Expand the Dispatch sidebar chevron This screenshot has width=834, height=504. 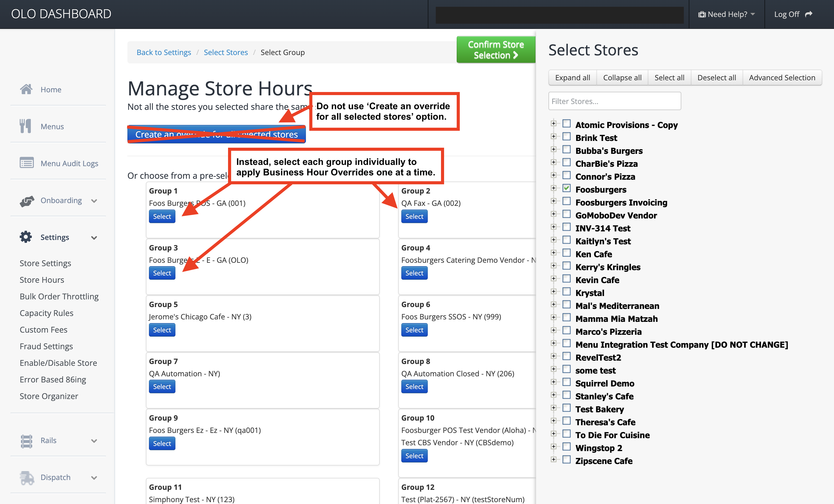[94, 478]
